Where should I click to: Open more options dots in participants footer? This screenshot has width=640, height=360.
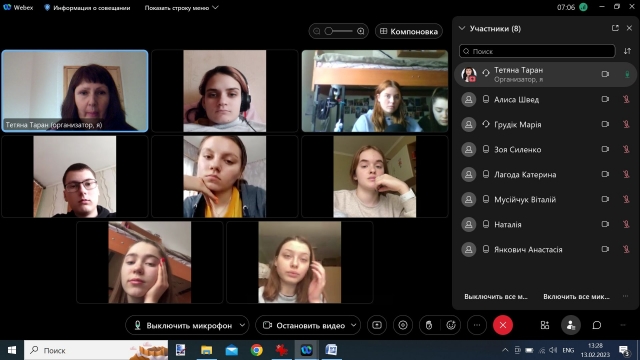625,296
